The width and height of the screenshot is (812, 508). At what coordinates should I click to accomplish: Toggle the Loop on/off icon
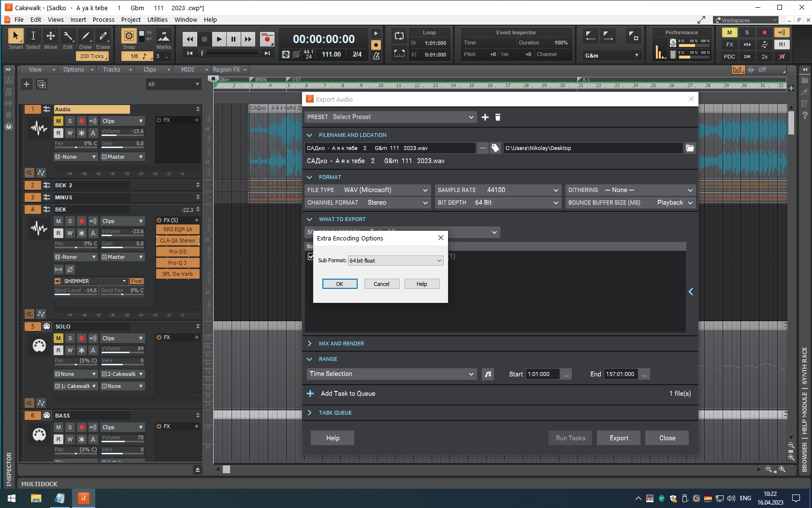tap(399, 36)
